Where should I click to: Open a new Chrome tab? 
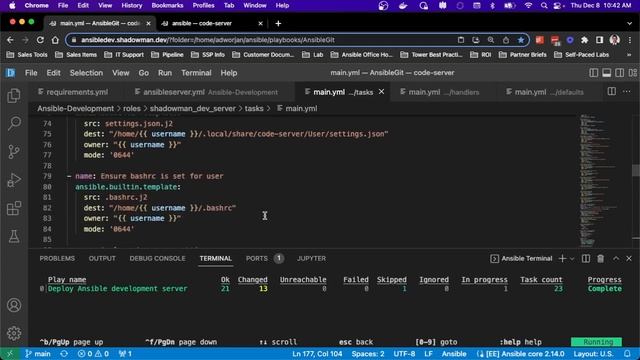point(278,23)
